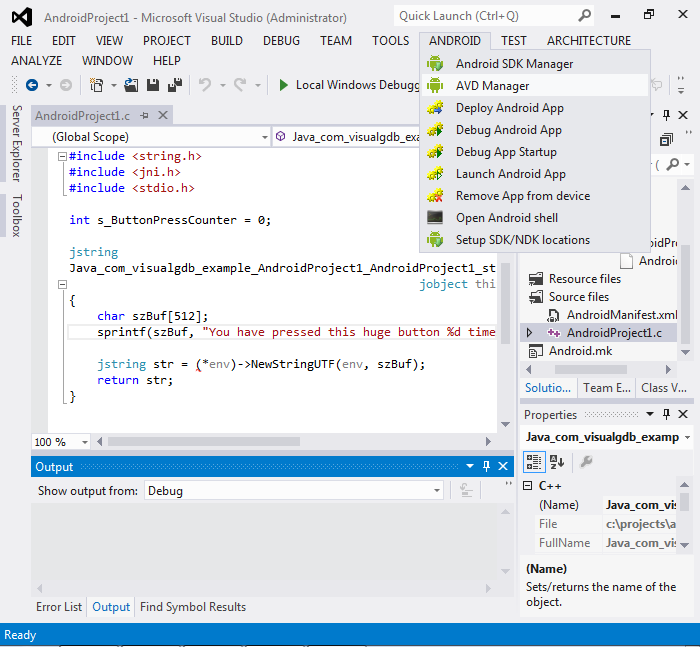This screenshot has width=700, height=647.
Task: Choose Debug Android App
Action: tap(535, 129)
